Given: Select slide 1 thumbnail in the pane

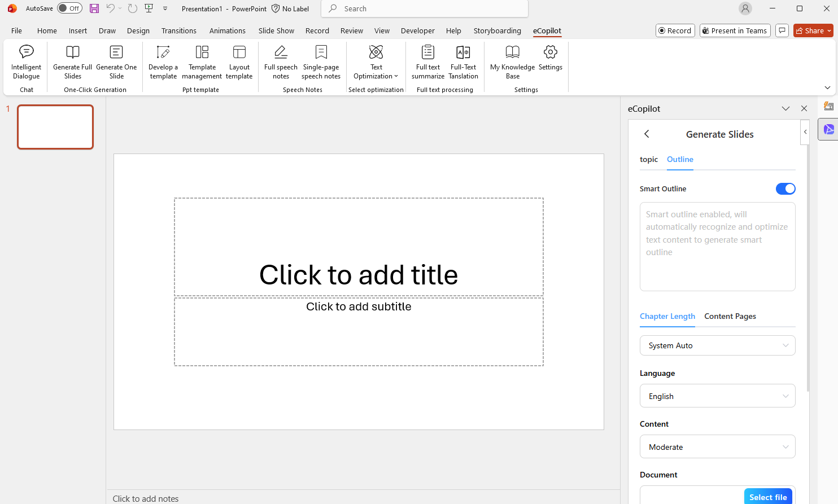Looking at the screenshot, I should [x=55, y=126].
